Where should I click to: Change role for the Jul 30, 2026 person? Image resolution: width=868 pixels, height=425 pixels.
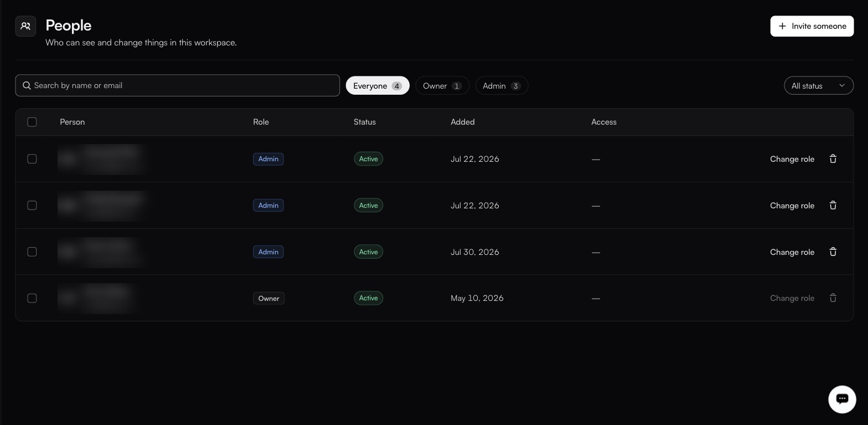[792, 252]
